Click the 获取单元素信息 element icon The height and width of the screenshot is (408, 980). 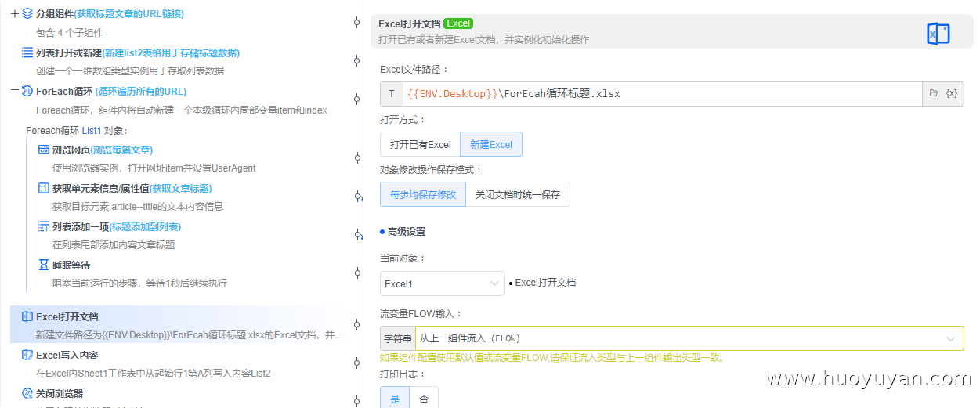point(44,188)
